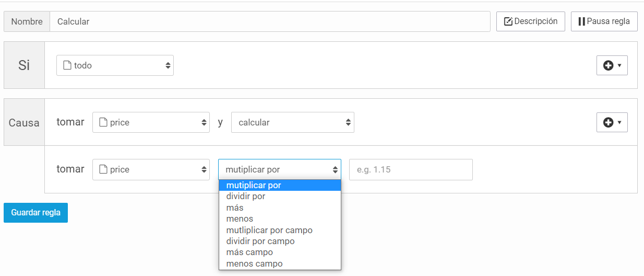Screen dimensions: 644x276
Task: Choose 'dividir por' option
Action: pos(280,197)
